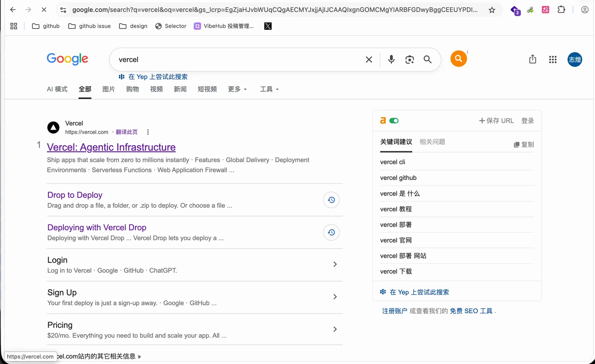Select keyword suggestion vercel 官网
This screenshot has height=364, width=595.
396,240
